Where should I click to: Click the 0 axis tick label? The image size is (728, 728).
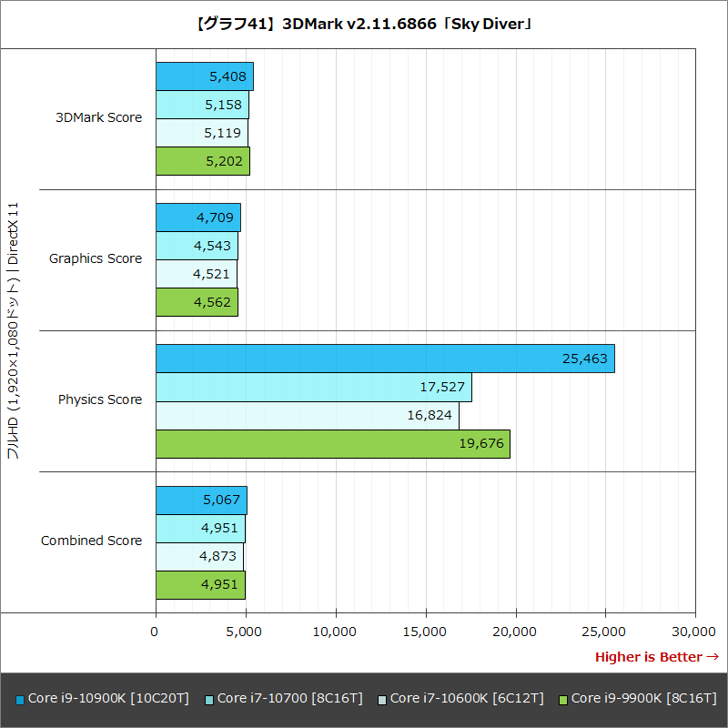click(x=154, y=632)
